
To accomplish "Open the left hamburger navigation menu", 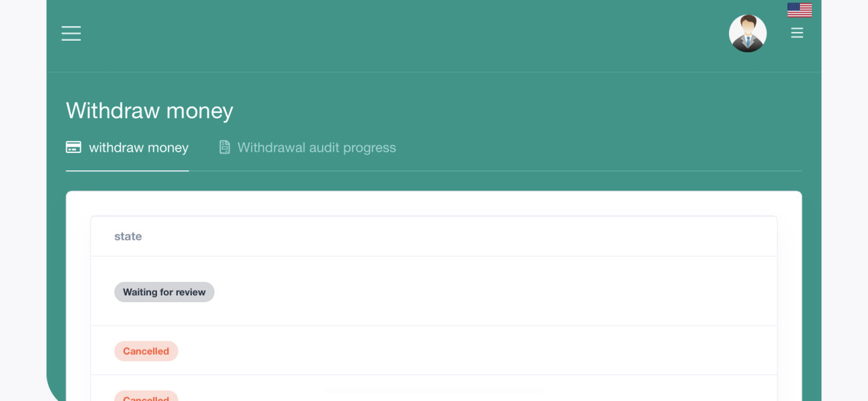I will click(x=71, y=33).
